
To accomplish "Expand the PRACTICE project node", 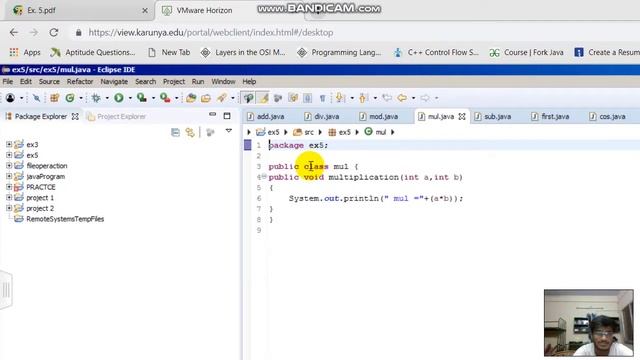I will click(9, 187).
